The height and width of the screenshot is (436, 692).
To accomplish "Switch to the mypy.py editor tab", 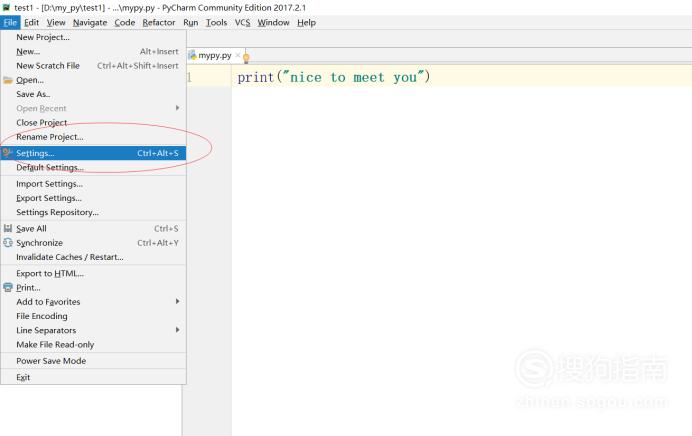I will point(215,55).
